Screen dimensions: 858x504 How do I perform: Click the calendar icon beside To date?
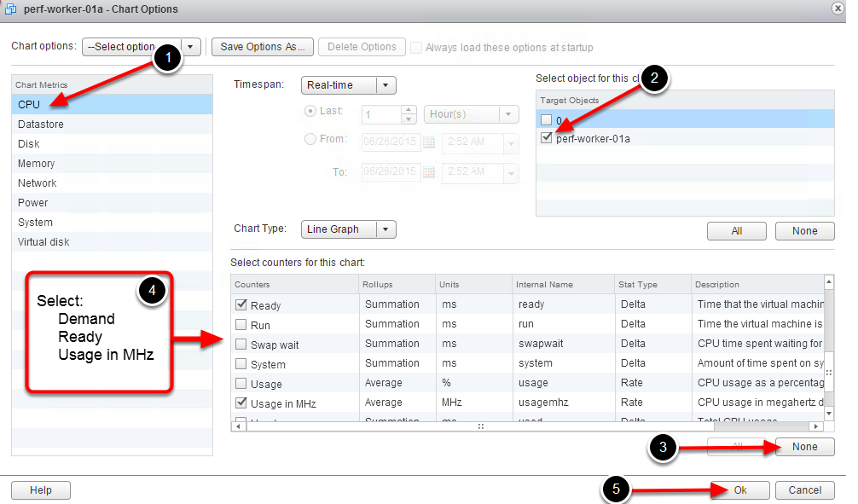click(x=428, y=172)
